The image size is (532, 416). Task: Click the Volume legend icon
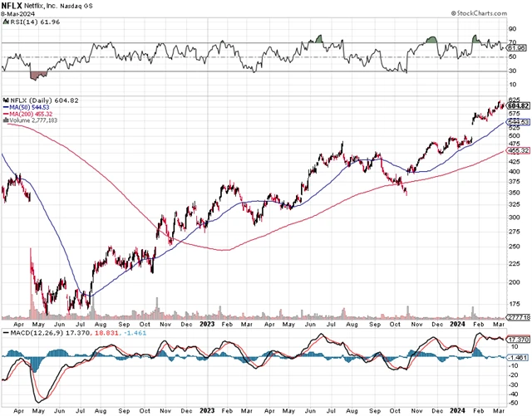click(x=3, y=121)
